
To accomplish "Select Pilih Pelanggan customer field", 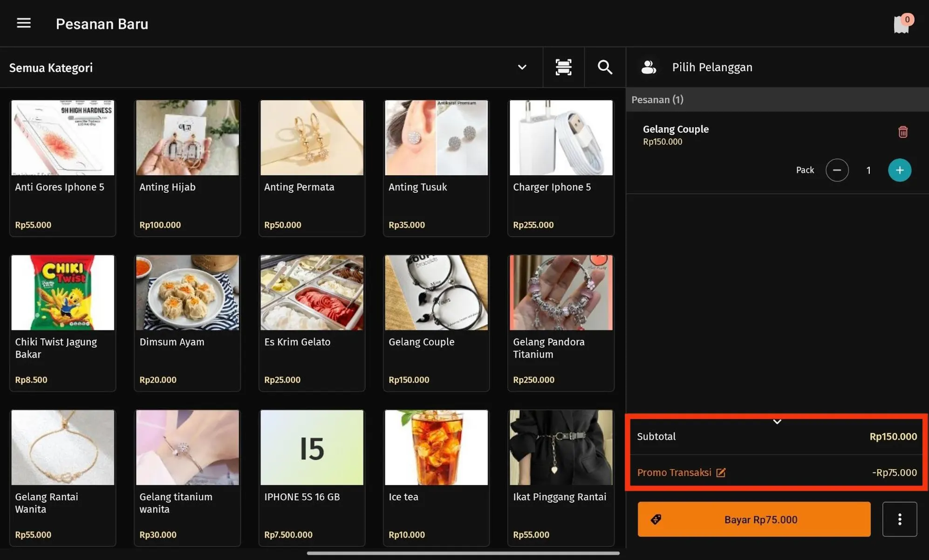I will [777, 68].
